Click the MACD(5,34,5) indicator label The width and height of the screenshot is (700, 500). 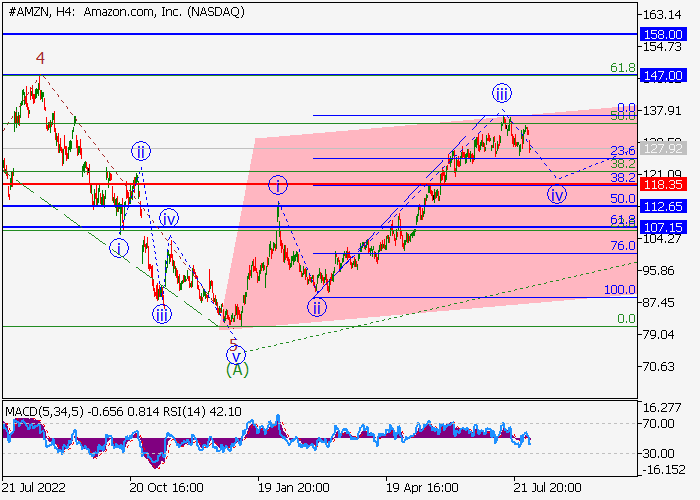[44, 411]
